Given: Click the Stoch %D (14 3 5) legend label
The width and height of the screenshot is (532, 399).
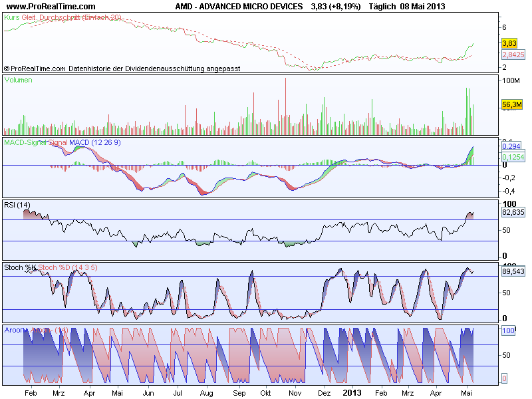Looking at the screenshot, I should 68,267.
